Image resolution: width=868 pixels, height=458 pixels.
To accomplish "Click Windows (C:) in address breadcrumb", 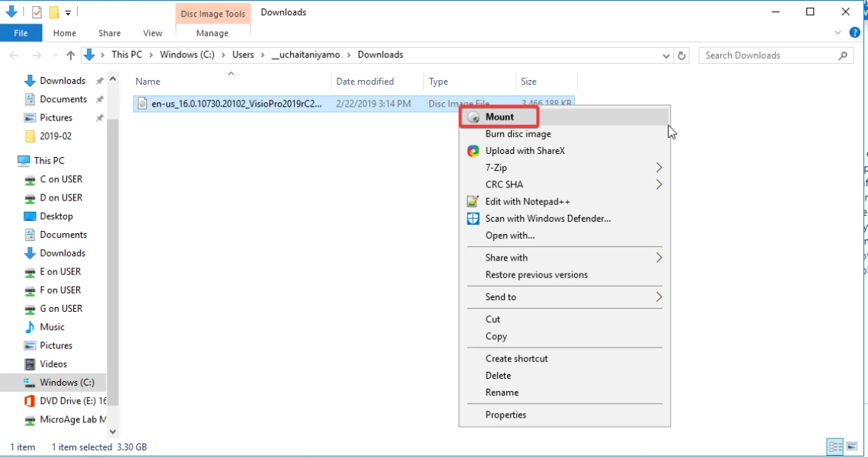I will (x=187, y=55).
